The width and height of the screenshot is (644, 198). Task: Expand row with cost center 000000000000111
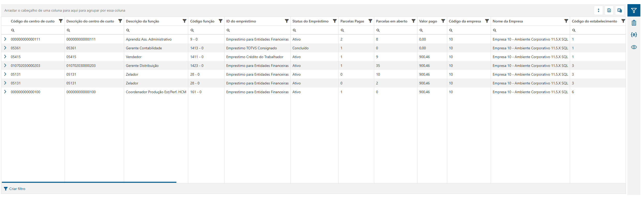[x=5, y=39]
